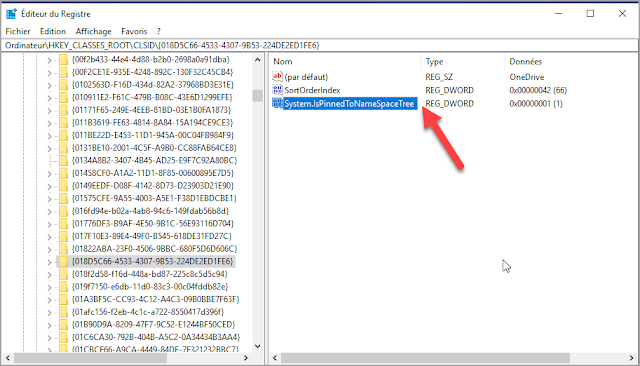640x366 pixels.
Task: Click the 0x00000001 (1) data cell
Action: (536, 104)
